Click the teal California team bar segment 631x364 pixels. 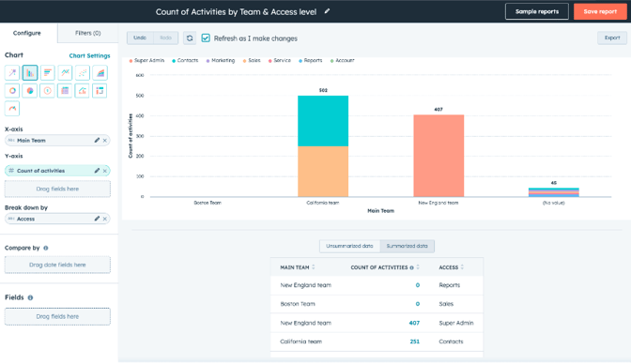[323, 121]
